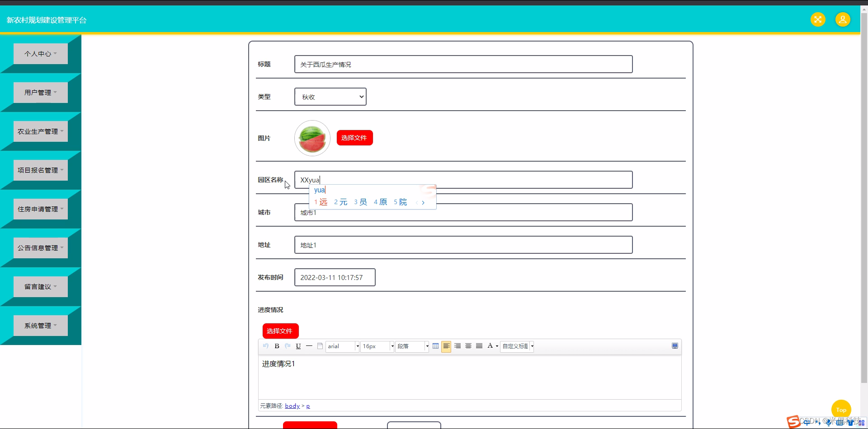Click the 园区名称 input field

(463, 180)
